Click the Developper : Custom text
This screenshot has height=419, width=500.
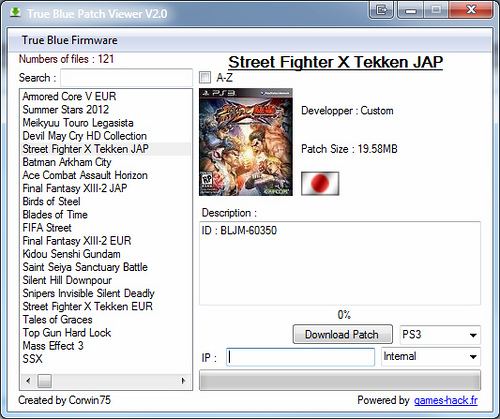[x=347, y=111]
